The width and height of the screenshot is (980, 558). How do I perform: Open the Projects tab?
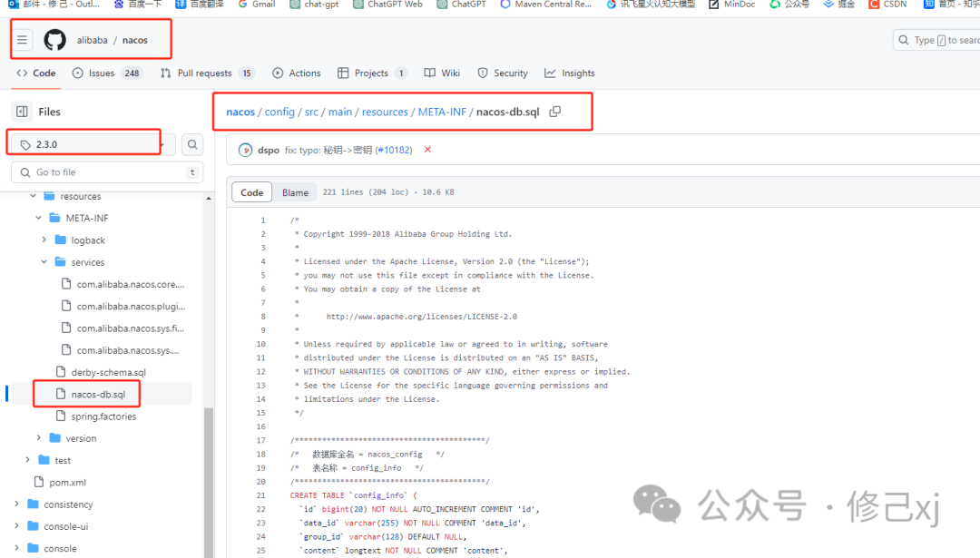pyautogui.click(x=372, y=73)
